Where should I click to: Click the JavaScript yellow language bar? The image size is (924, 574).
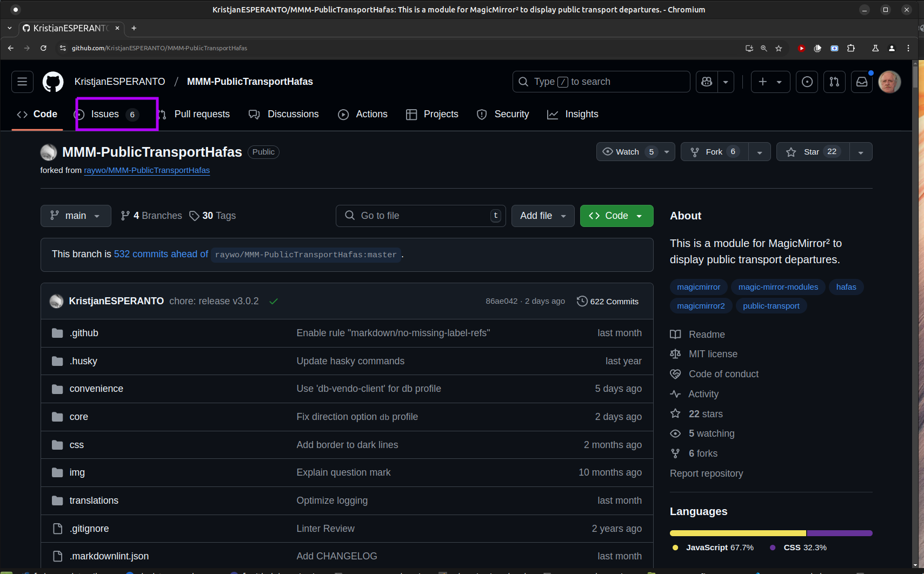coord(738,533)
